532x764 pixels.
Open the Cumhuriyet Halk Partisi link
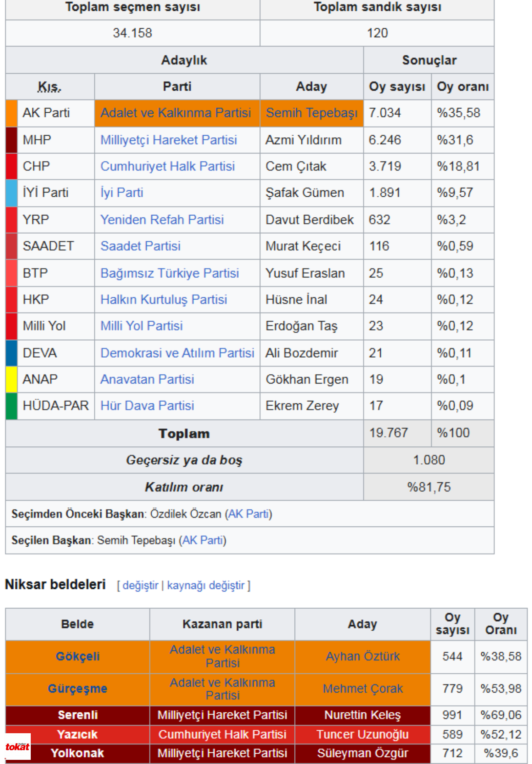[167, 166]
